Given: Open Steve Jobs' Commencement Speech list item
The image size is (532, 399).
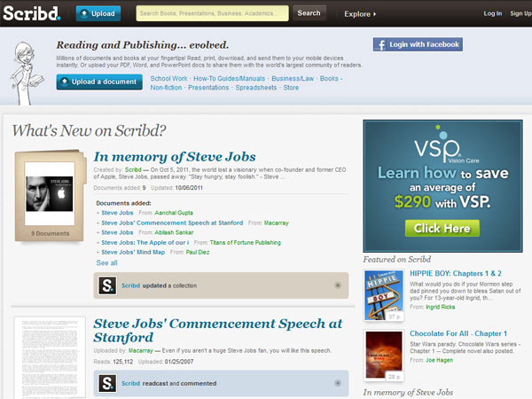Looking at the screenshot, I should tap(172, 223).
